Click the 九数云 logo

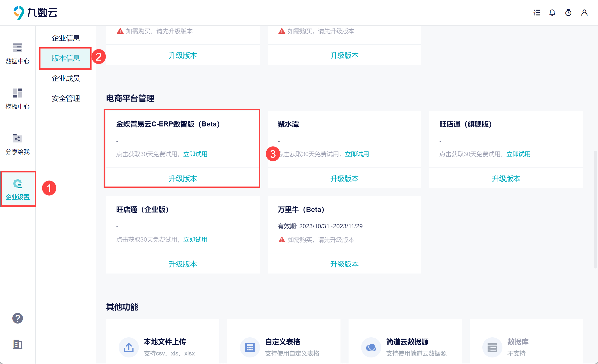pyautogui.click(x=35, y=13)
